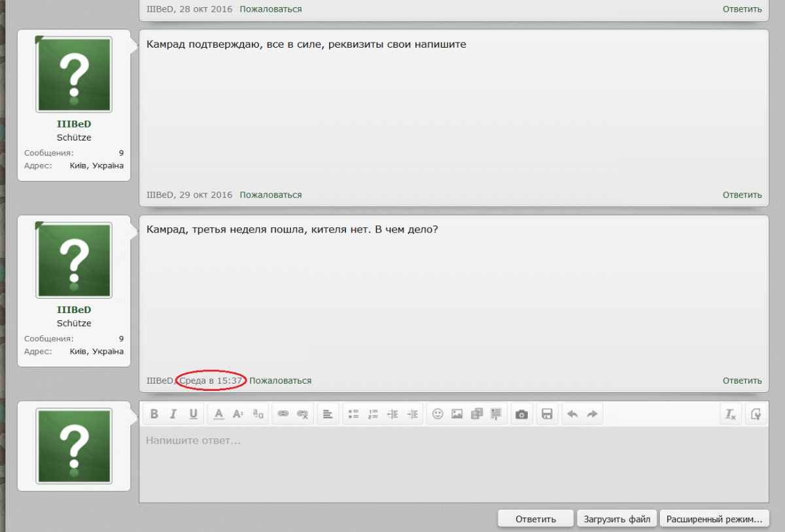The width and height of the screenshot is (785, 532).
Task: Reply to the 28 окт 2016 post
Action: point(742,9)
